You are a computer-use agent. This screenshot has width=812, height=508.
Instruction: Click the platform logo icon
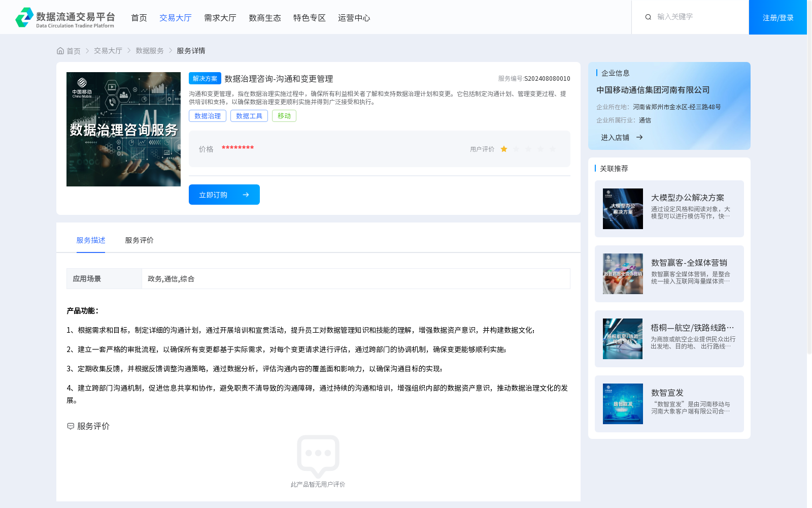tap(24, 17)
